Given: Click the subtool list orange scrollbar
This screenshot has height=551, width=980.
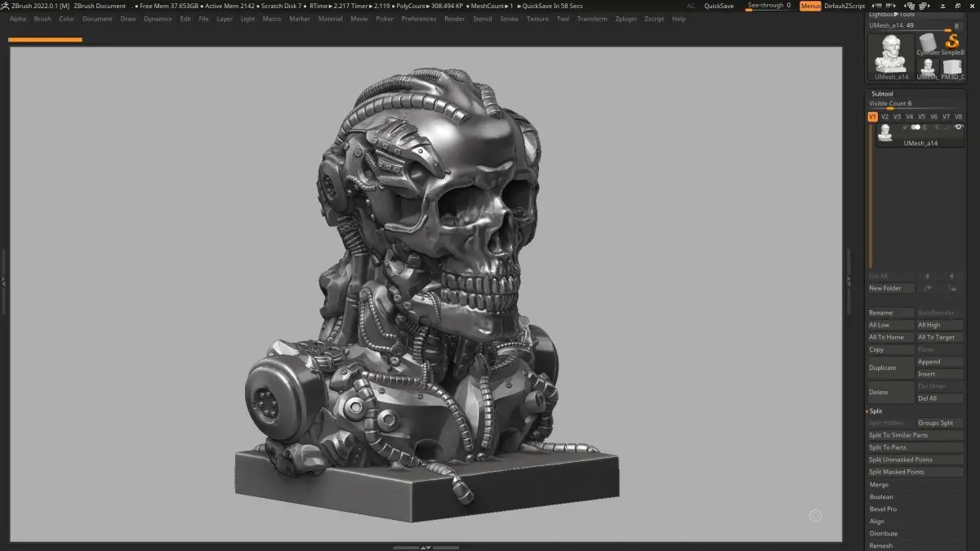Looking at the screenshot, I should [x=871, y=196].
